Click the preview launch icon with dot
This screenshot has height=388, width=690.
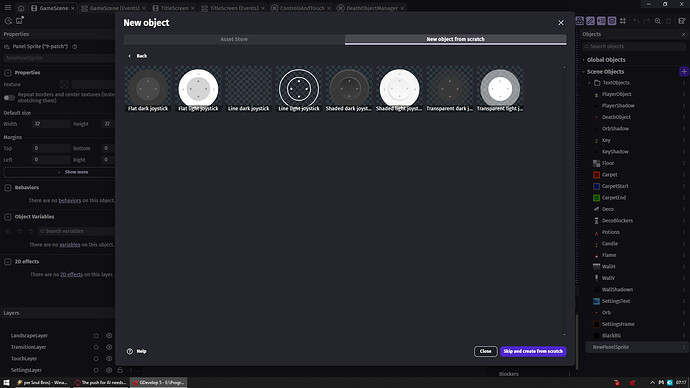pos(19,21)
